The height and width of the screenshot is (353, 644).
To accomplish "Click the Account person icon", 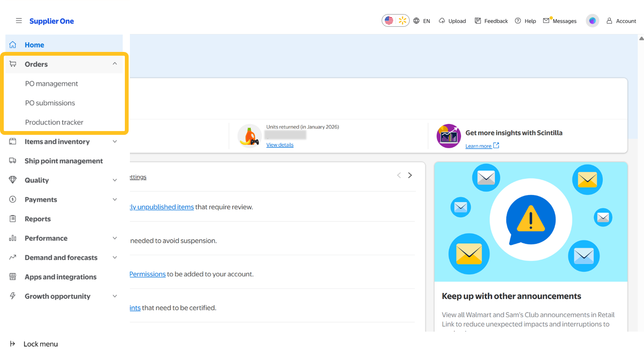I will tap(609, 21).
